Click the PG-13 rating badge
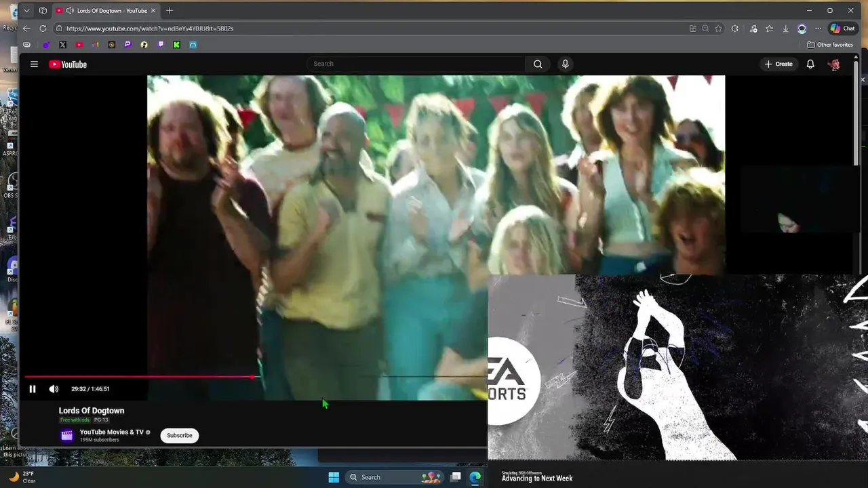868x488 pixels. point(101,420)
